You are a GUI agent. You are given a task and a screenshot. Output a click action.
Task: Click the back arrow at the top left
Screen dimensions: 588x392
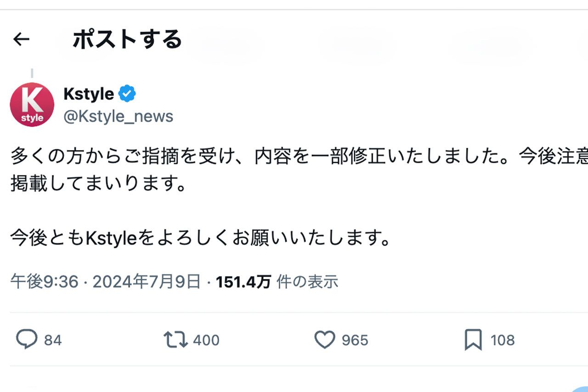tap(22, 39)
